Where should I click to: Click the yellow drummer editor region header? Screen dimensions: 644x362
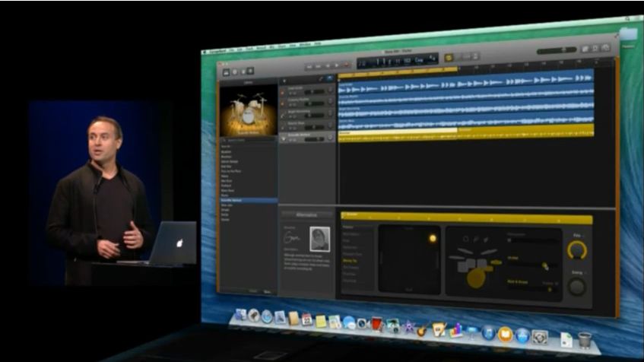pos(467,219)
